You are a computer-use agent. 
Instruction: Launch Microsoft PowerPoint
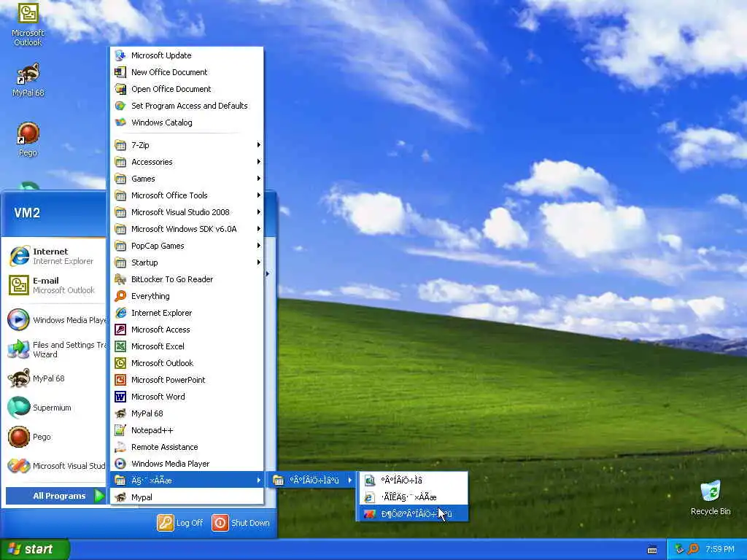pos(187,380)
